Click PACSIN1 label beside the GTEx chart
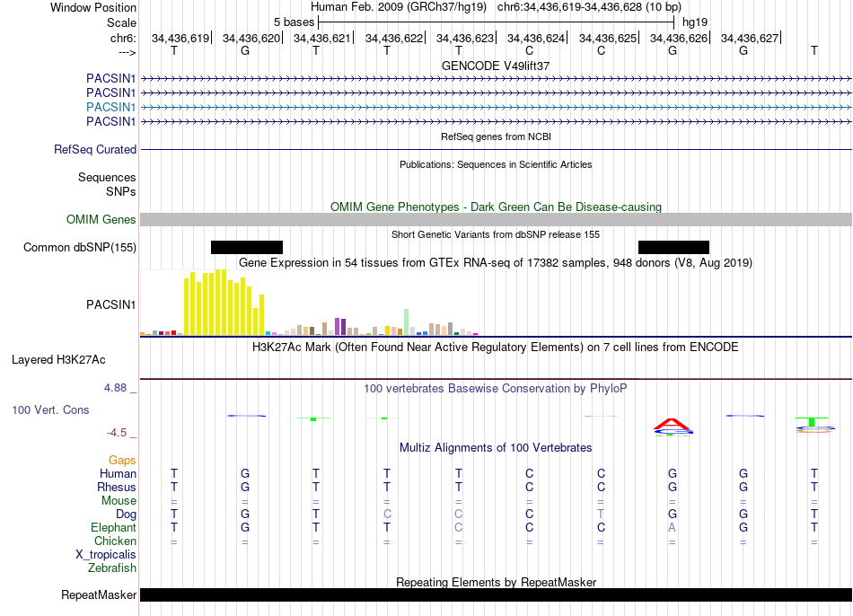The height and width of the screenshot is (616, 853). pos(111,304)
